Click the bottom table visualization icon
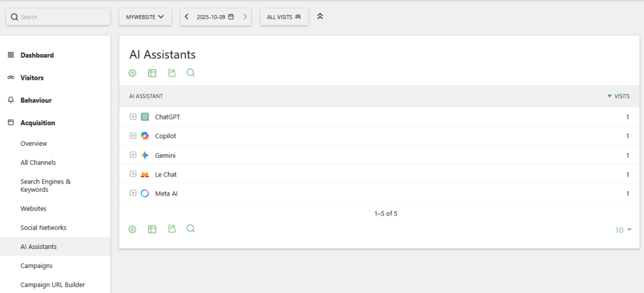The image size is (644, 293). tap(152, 229)
